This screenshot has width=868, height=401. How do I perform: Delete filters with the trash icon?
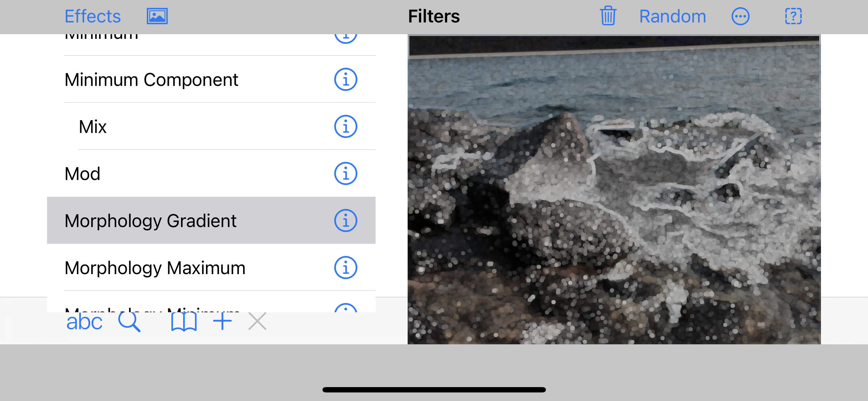(x=608, y=16)
